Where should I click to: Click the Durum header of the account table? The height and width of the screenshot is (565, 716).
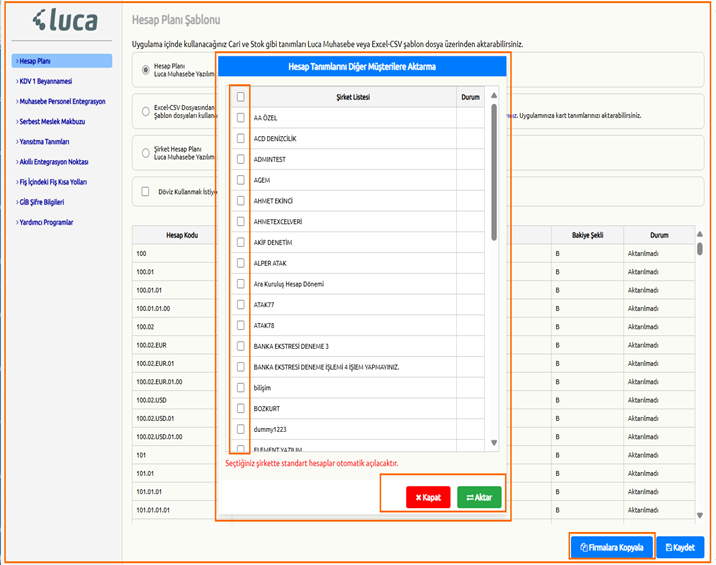[x=659, y=235]
